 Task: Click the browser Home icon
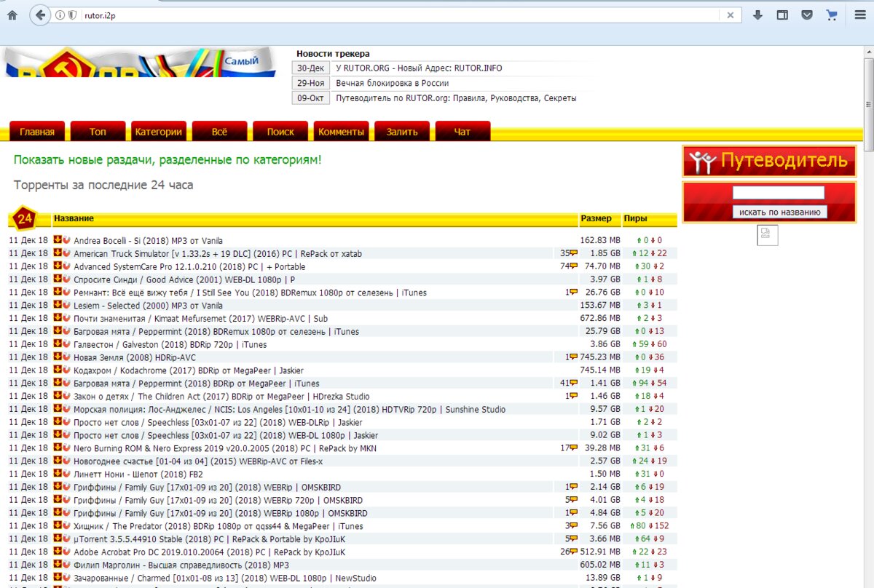point(12,15)
